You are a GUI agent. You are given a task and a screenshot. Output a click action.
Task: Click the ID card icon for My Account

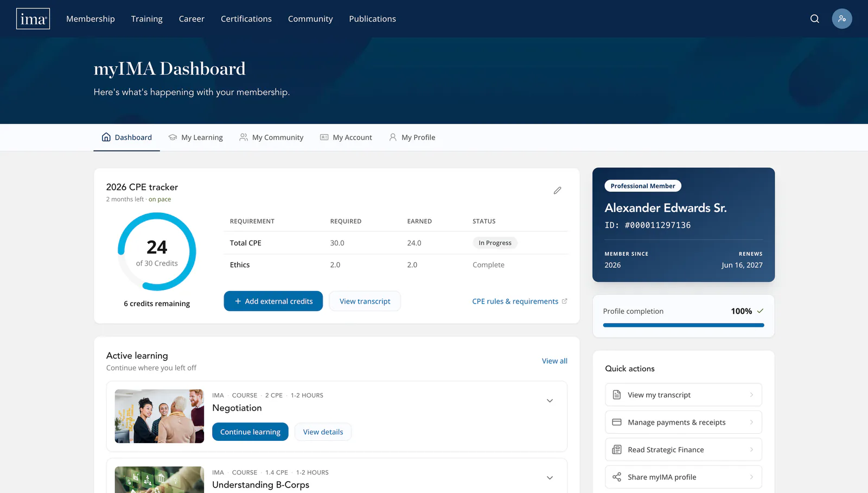[324, 137]
